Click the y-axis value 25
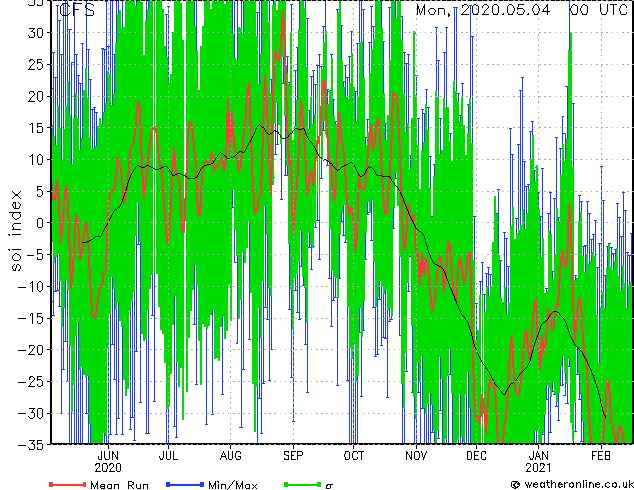The image size is (634, 490). [x=37, y=64]
